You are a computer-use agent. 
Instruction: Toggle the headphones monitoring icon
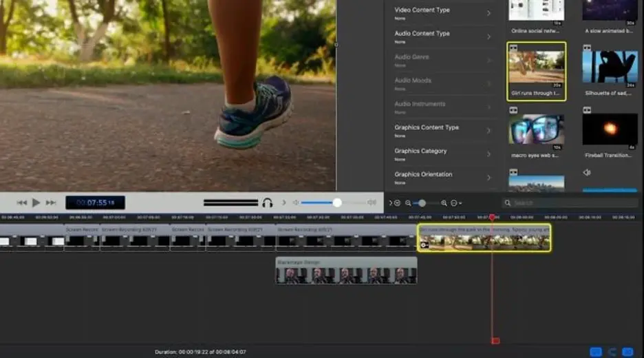pyautogui.click(x=268, y=202)
